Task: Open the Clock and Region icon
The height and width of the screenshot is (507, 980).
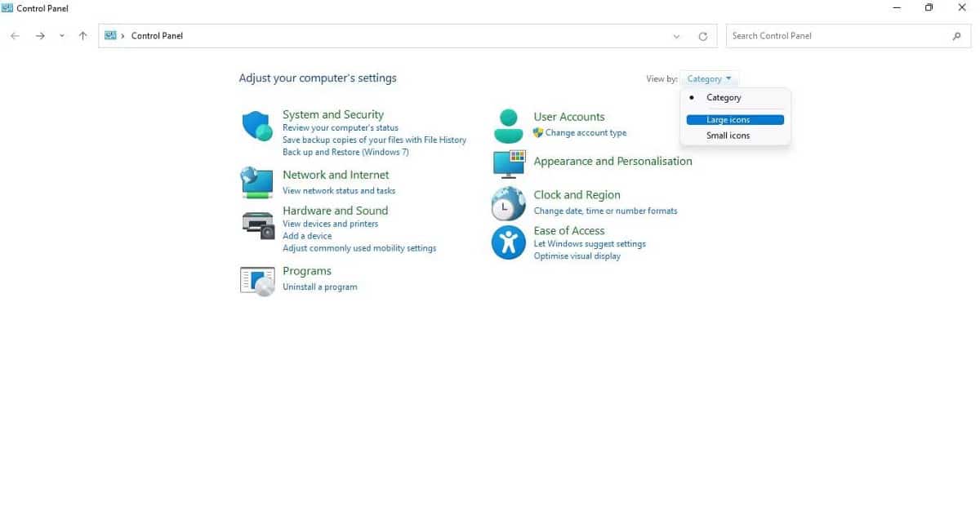Action: click(508, 204)
